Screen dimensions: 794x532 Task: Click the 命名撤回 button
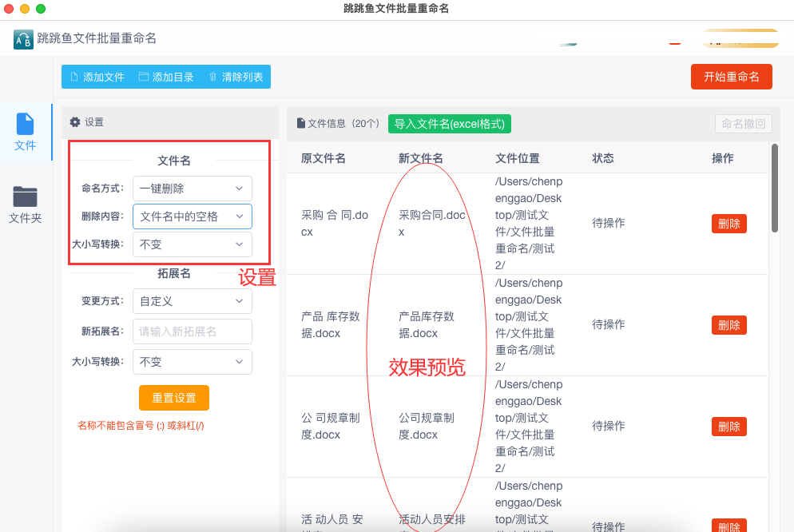tap(743, 124)
